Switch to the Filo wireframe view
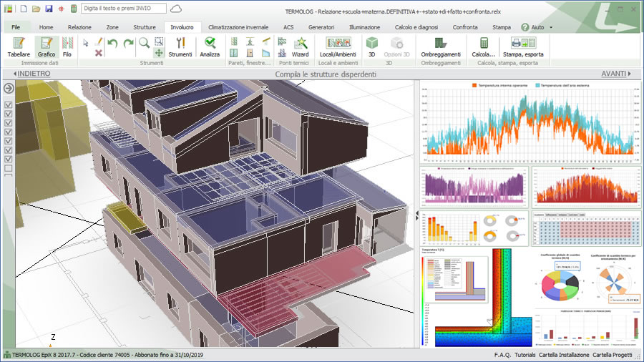Viewport: 644px width, 362px height. point(67,47)
